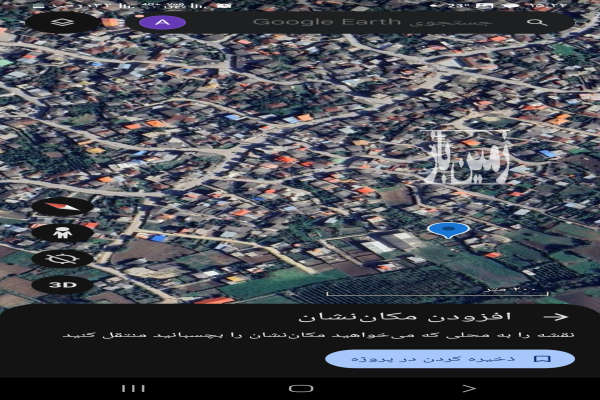Toggle the 3D view button
600x400 pixels.
click(61, 284)
